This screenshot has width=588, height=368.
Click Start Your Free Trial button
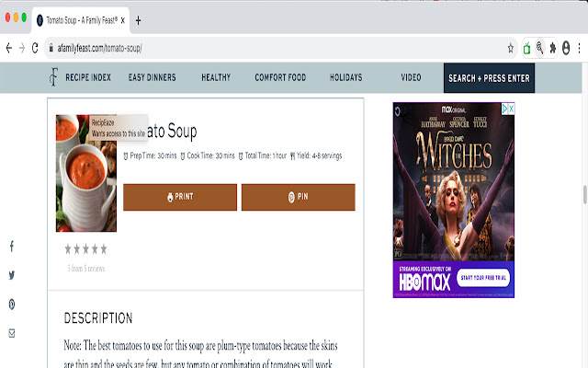click(x=483, y=278)
